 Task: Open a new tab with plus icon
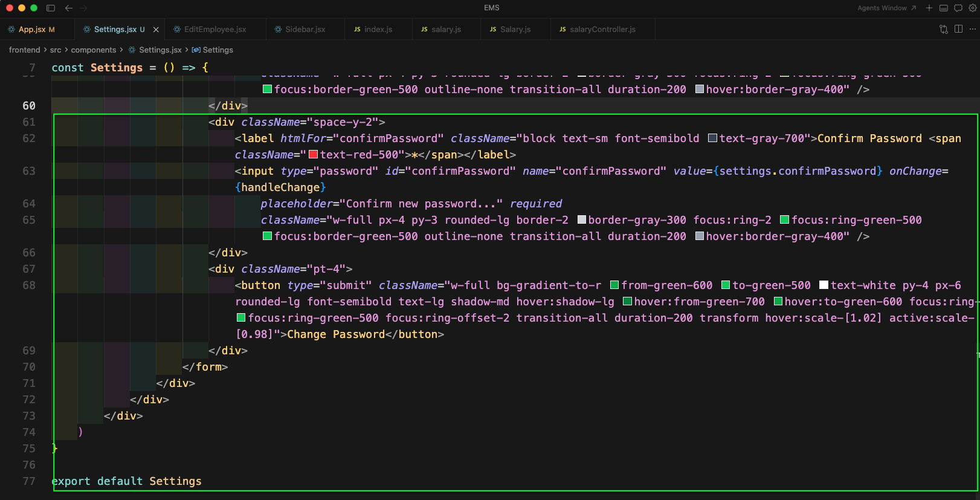pos(929,8)
